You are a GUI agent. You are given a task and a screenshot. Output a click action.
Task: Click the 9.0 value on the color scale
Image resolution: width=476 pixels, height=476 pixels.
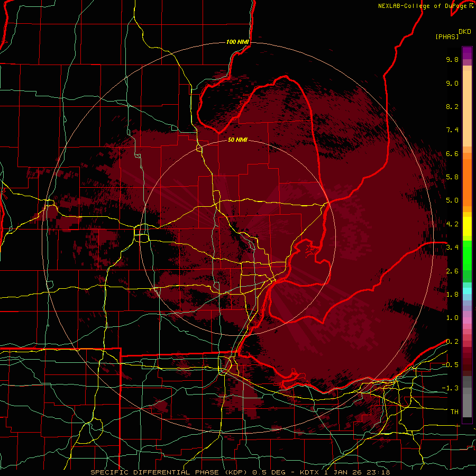[452, 83]
